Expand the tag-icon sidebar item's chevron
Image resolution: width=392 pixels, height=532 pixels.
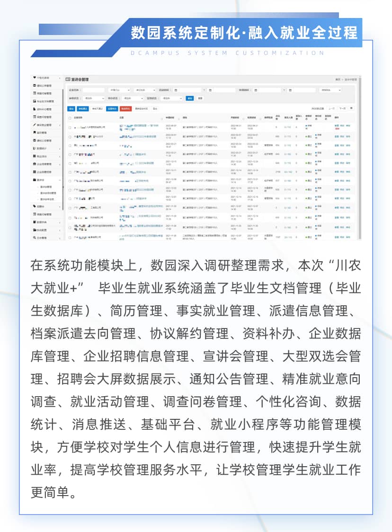[x=60, y=207]
